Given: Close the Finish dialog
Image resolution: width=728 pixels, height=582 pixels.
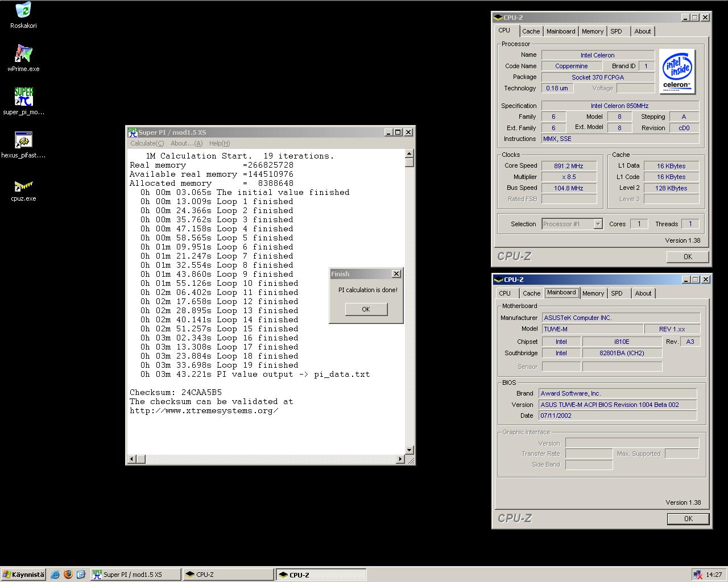Looking at the screenshot, I should (396, 274).
